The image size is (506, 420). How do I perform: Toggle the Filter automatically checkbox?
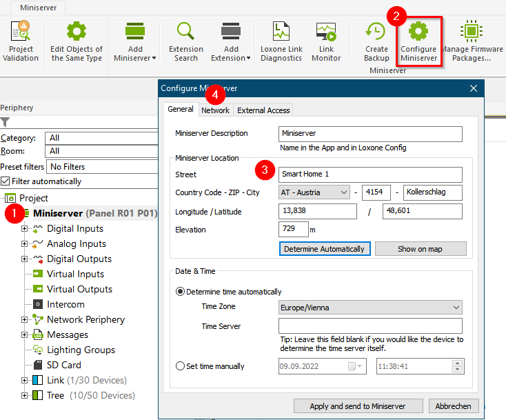6,181
